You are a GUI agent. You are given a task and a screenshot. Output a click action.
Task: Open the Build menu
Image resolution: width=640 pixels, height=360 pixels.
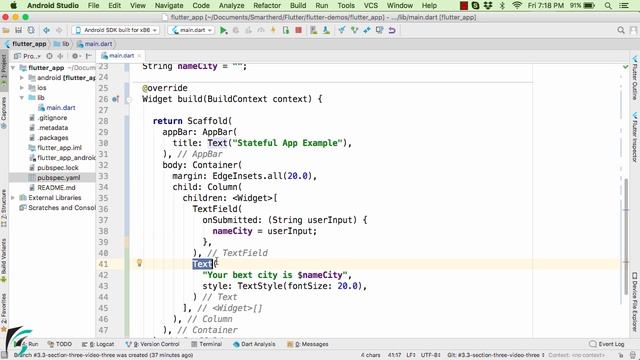coord(298,6)
